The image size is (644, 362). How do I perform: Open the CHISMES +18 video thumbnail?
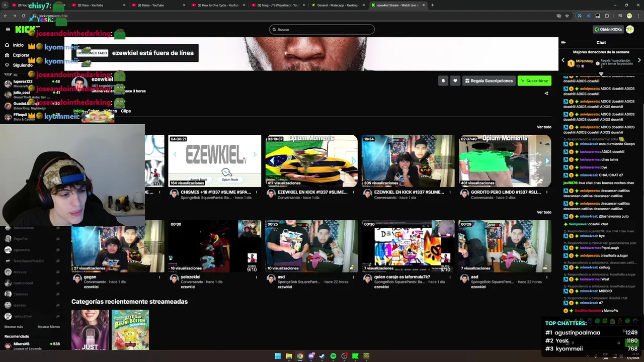tap(215, 161)
